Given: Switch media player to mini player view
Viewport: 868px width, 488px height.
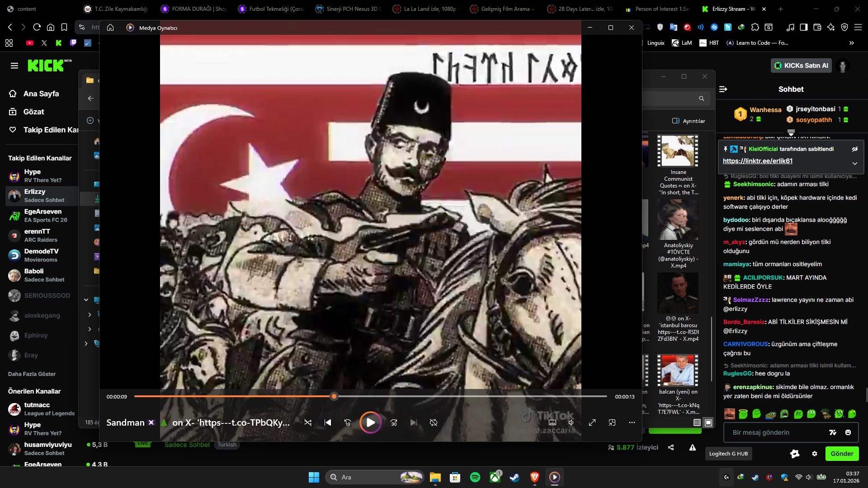Looking at the screenshot, I should pyautogui.click(x=612, y=422).
